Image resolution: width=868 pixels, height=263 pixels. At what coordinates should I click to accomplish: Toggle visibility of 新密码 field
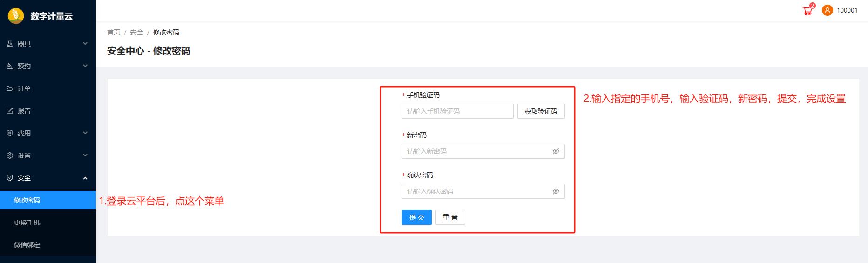tap(556, 151)
